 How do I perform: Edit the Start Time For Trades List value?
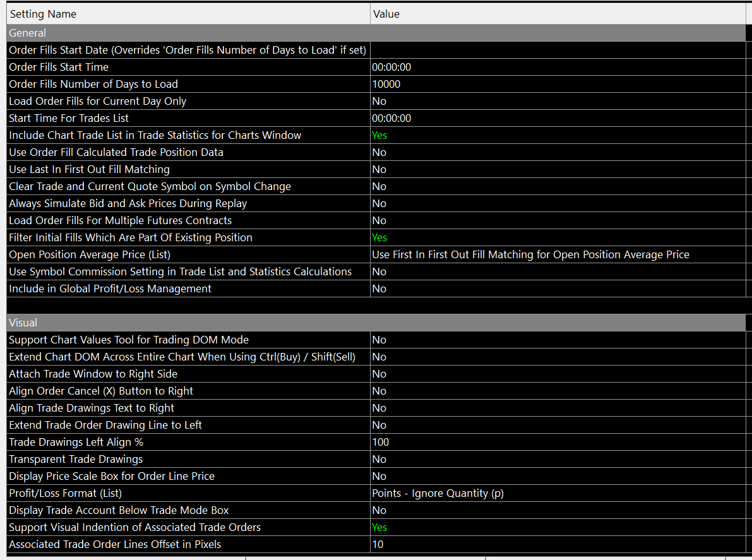pos(558,118)
